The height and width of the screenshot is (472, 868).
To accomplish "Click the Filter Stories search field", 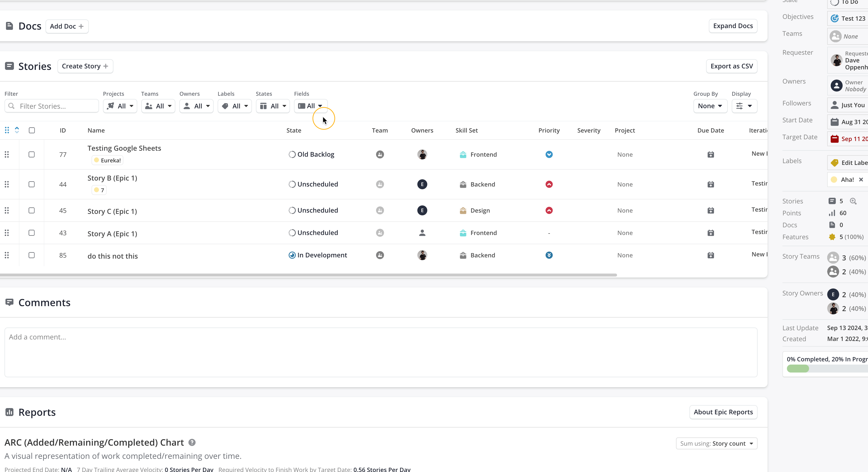I will 51,106.
